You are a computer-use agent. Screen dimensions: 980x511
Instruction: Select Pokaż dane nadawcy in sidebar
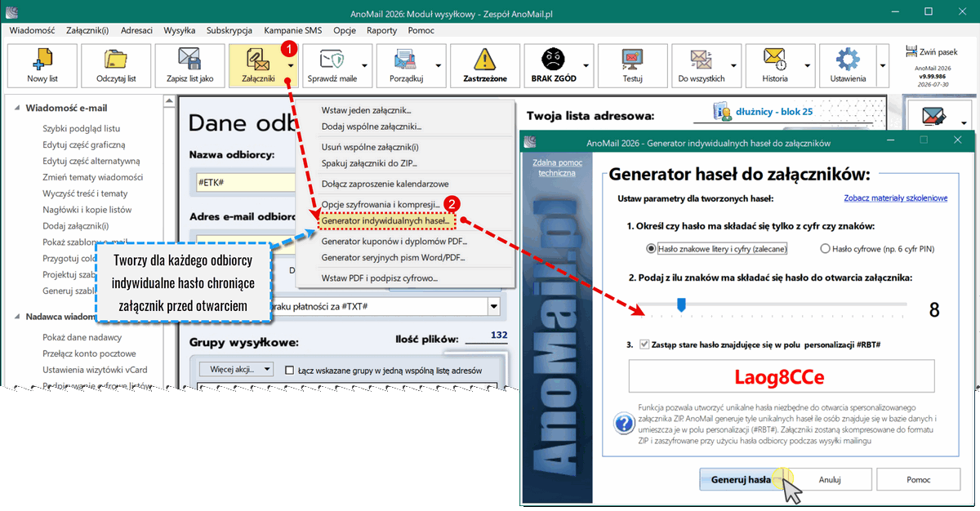82,337
